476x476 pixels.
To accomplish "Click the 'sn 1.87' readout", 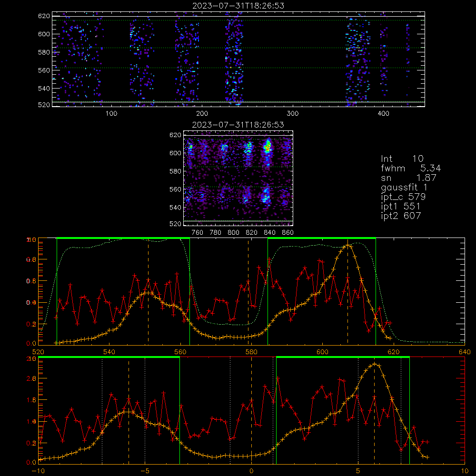I will [408, 178].
